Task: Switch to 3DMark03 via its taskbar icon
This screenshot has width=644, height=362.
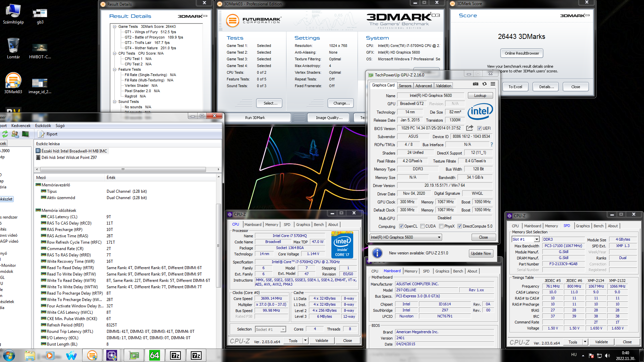Action: point(92,355)
